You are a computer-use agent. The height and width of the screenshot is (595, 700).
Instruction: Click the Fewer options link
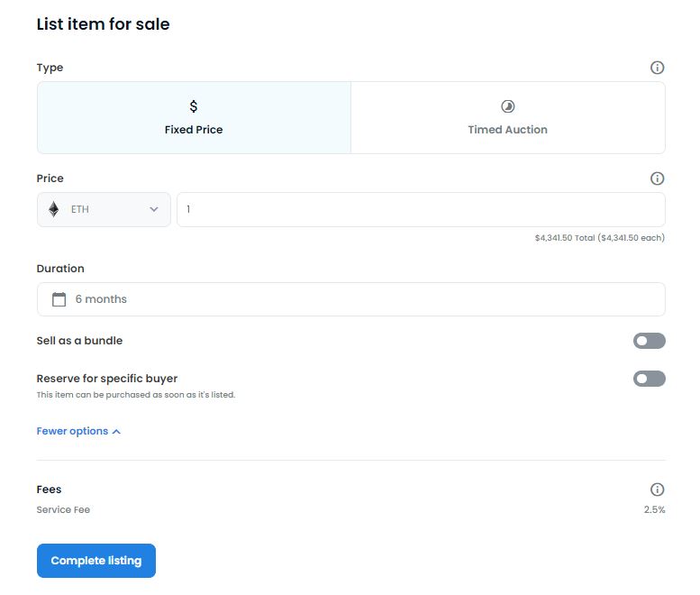pyautogui.click(x=72, y=431)
